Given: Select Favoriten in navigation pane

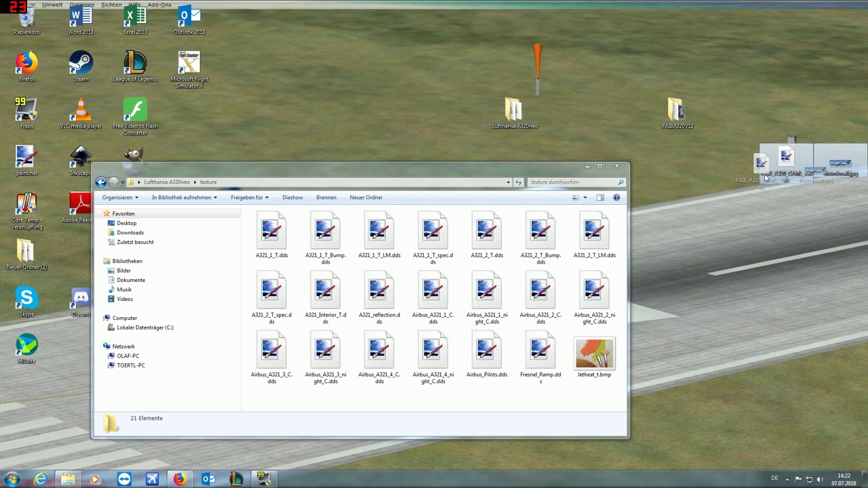Looking at the screenshot, I should pyautogui.click(x=123, y=213).
